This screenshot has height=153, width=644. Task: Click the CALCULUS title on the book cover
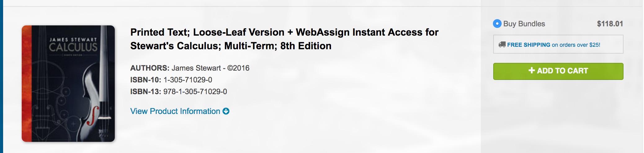73,47
